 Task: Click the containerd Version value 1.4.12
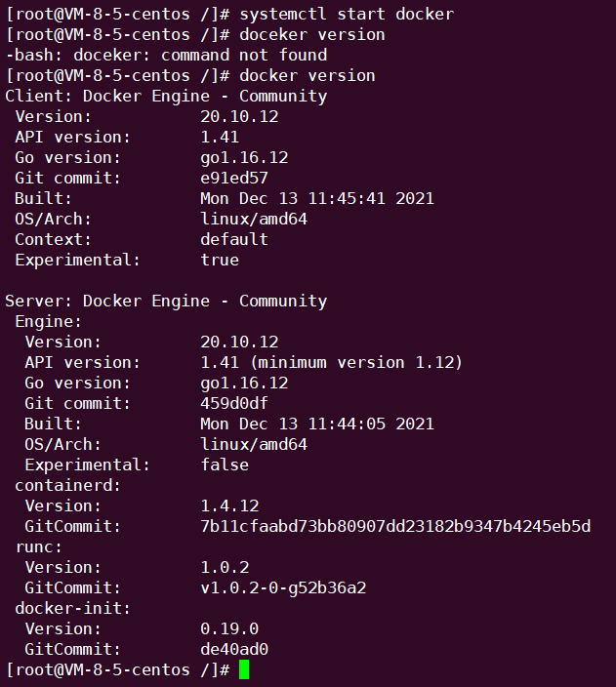click(x=229, y=505)
